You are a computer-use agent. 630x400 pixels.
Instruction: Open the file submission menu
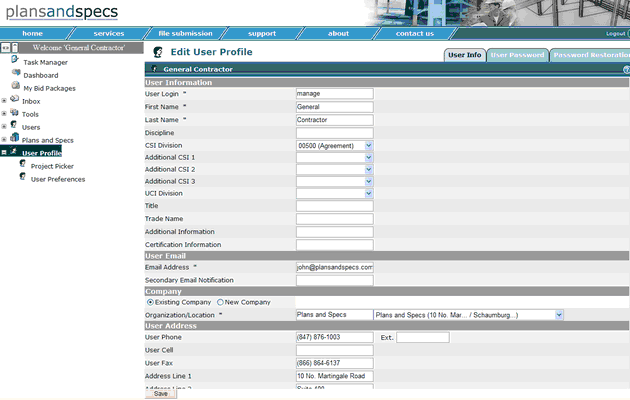pyautogui.click(x=185, y=33)
